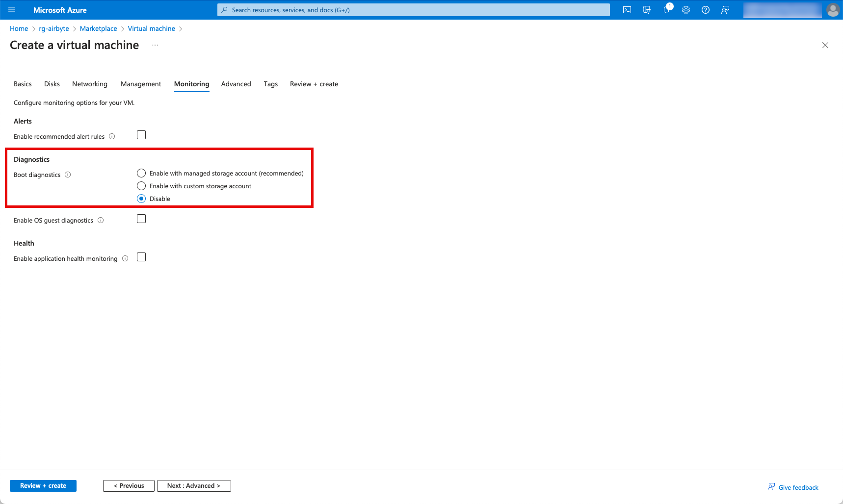
Task: Click Next : Advanced button
Action: pyautogui.click(x=194, y=485)
